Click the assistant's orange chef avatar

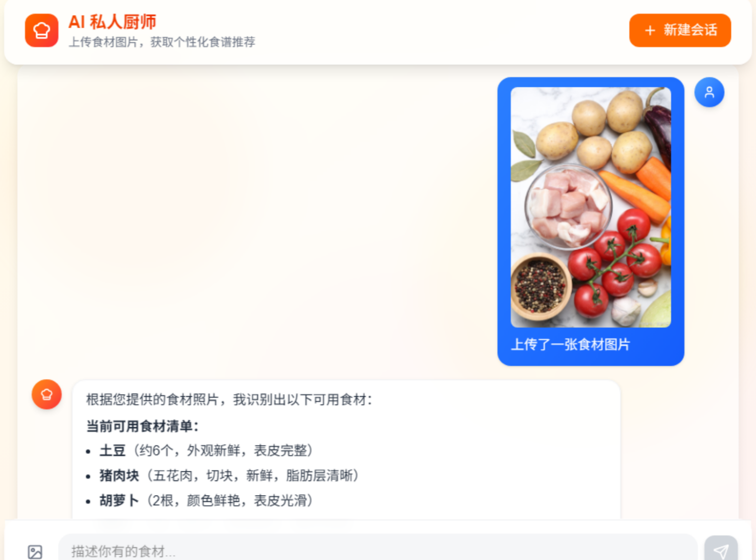[47, 394]
